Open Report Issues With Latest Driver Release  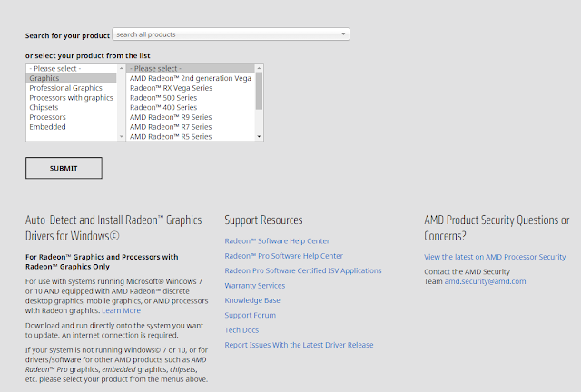[299, 345]
